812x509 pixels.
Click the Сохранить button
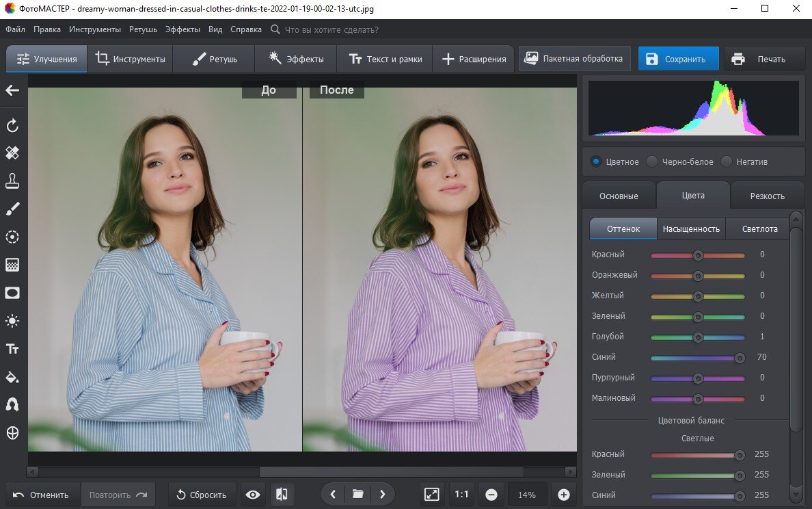[x=679, y=59]
